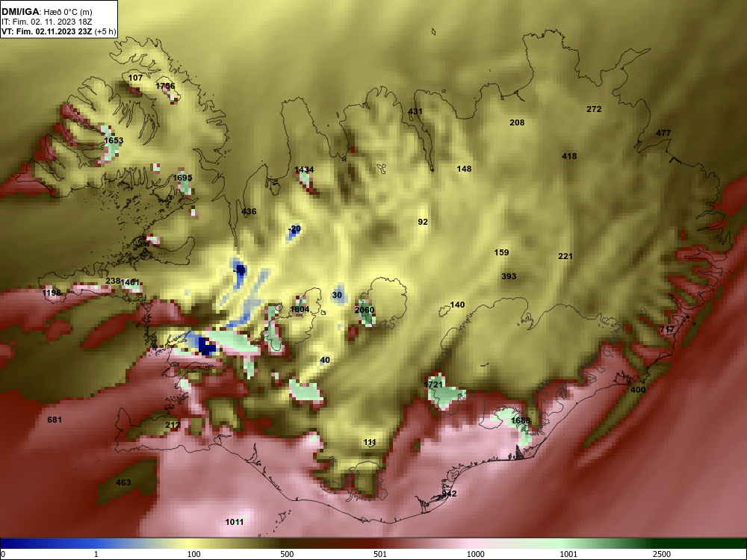The width and height of the screenshot is (747, 560).
Task: Click the map value 221
Action: tap(565, 256)
